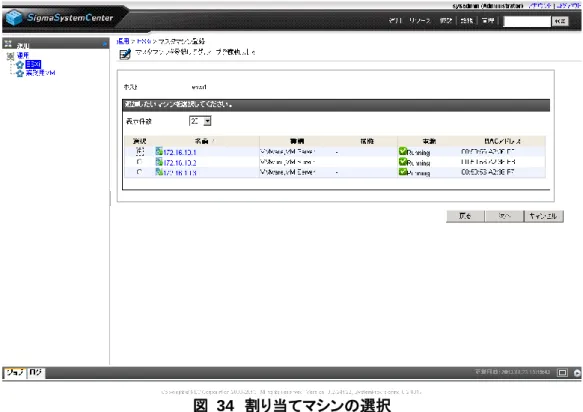Click the refresh icon in the left panel header

tap(104, 44)
